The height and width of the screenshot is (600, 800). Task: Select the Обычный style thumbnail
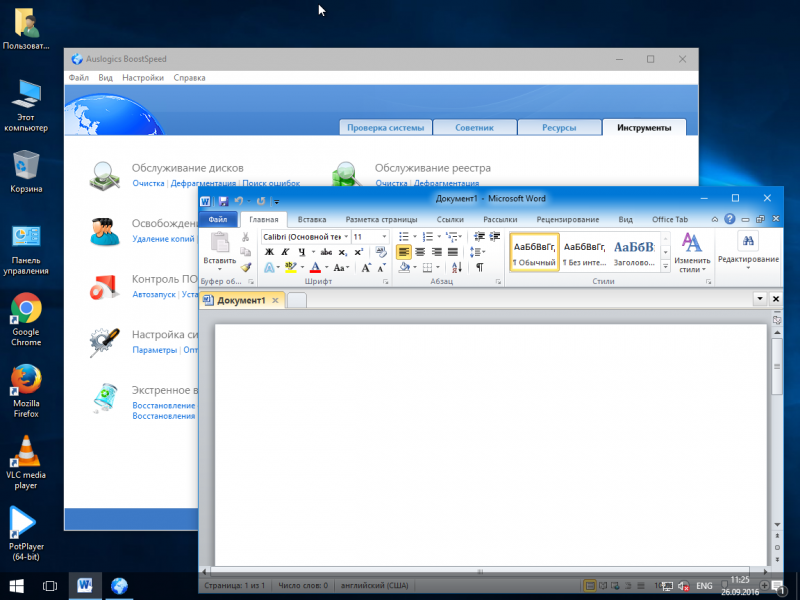534,252
